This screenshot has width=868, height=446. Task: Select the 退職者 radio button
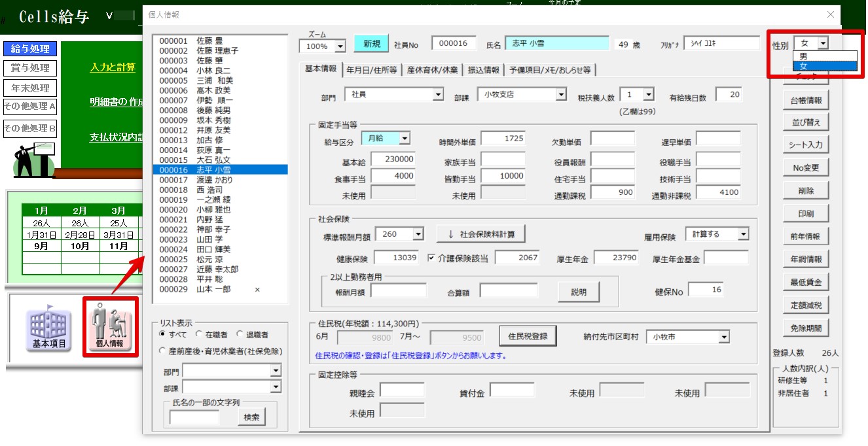point(240,334)
